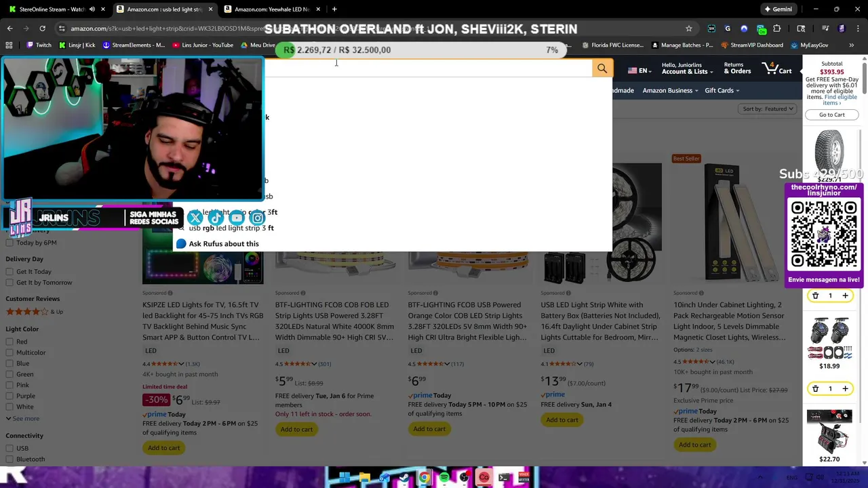Add one more of the $18.99 item
Image resolution: width=868 pixels, height=488 pixels.
pos(845,388)
